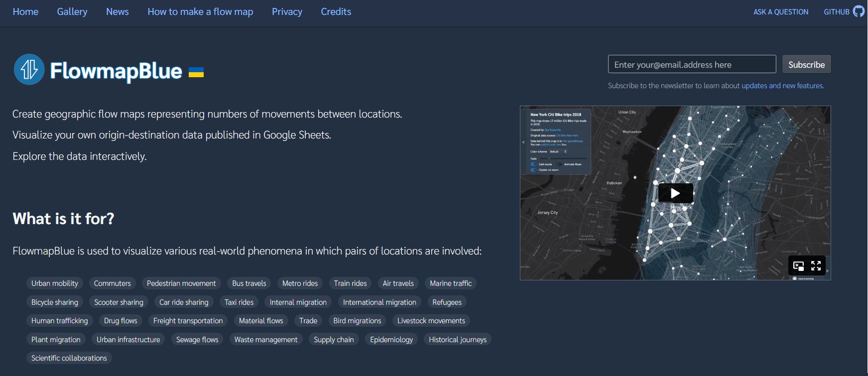Select the Bus travels tag
The height and width of the screenshot is (376, 868).
[249, 283]
